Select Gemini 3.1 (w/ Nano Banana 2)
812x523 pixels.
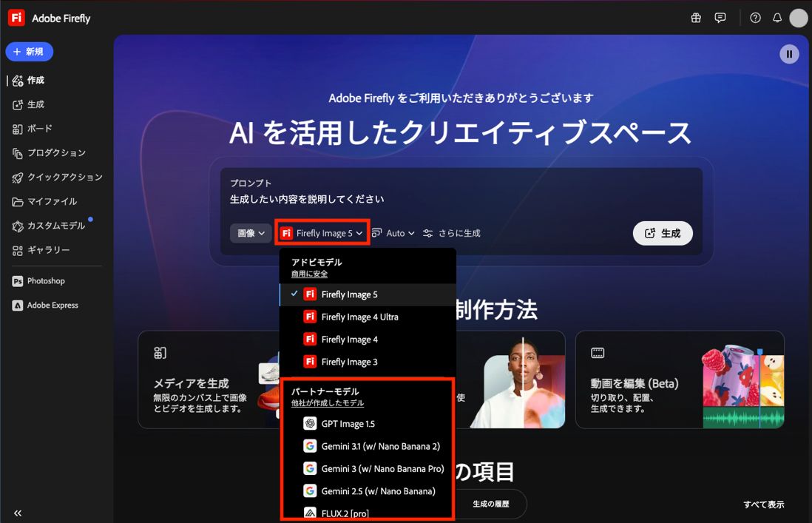pyautogui.click(x=368, y=446)
